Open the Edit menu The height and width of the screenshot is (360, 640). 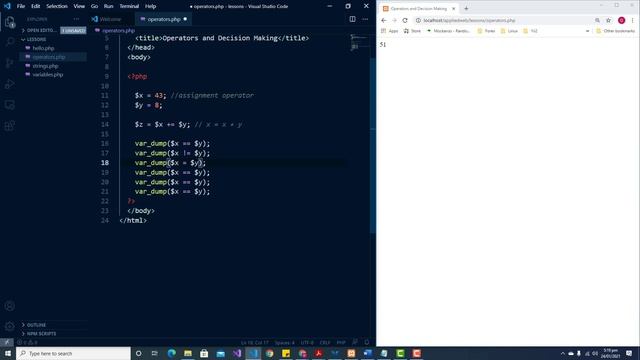36,6
